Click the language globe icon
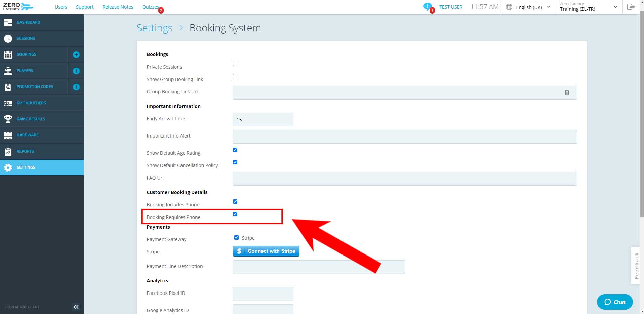Screen dimensions: 644x314 [509, 7]
